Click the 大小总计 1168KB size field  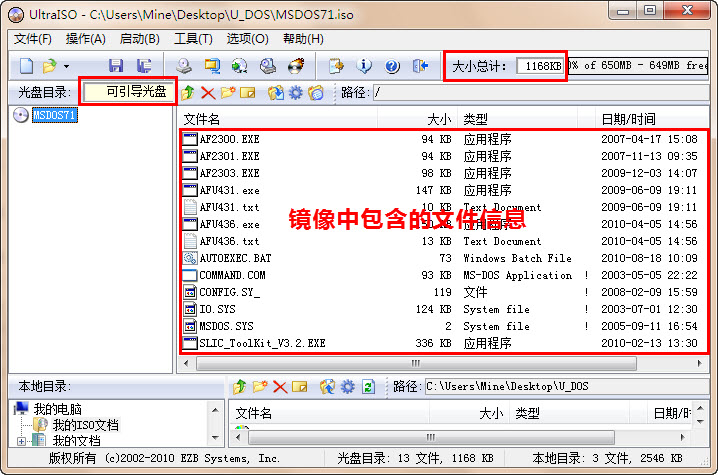point(539,66)
